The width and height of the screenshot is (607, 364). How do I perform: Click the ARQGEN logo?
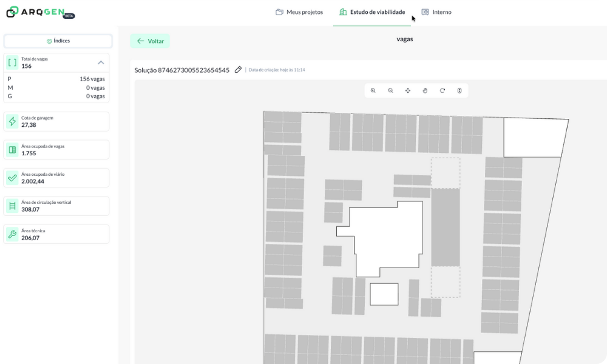40,12
